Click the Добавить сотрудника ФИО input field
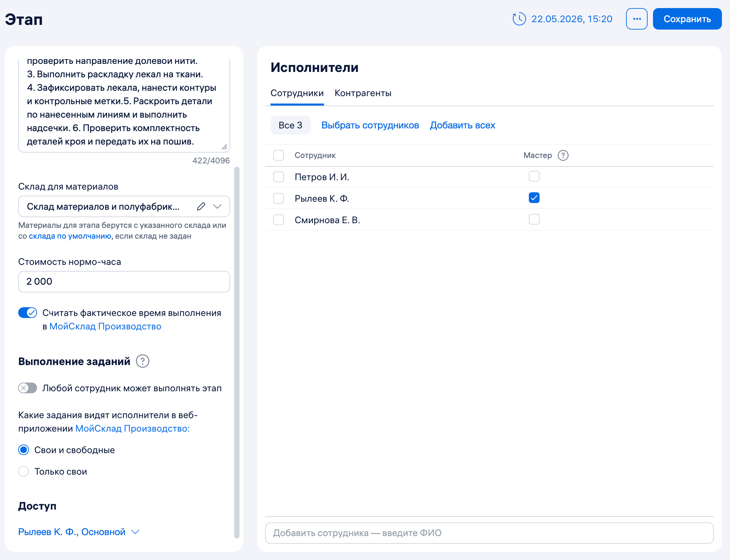The width and height of the screenshot is (730, 560). coord(489,533)
